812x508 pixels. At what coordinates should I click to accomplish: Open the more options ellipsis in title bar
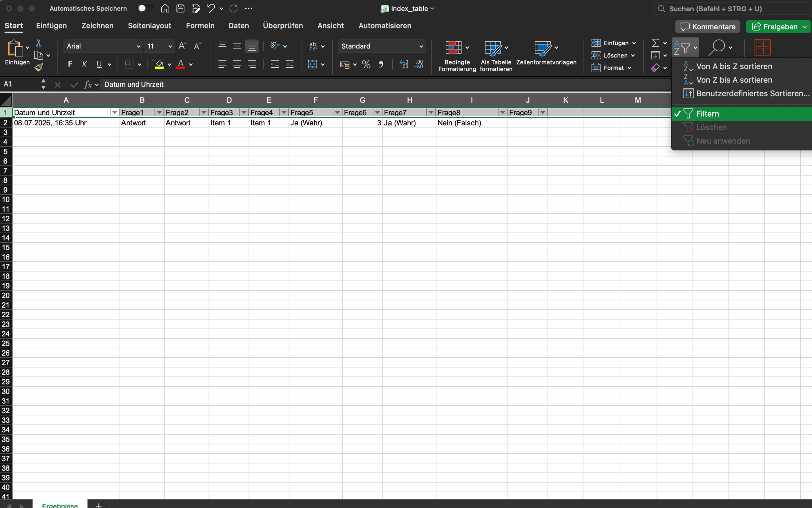coord(249,8)
